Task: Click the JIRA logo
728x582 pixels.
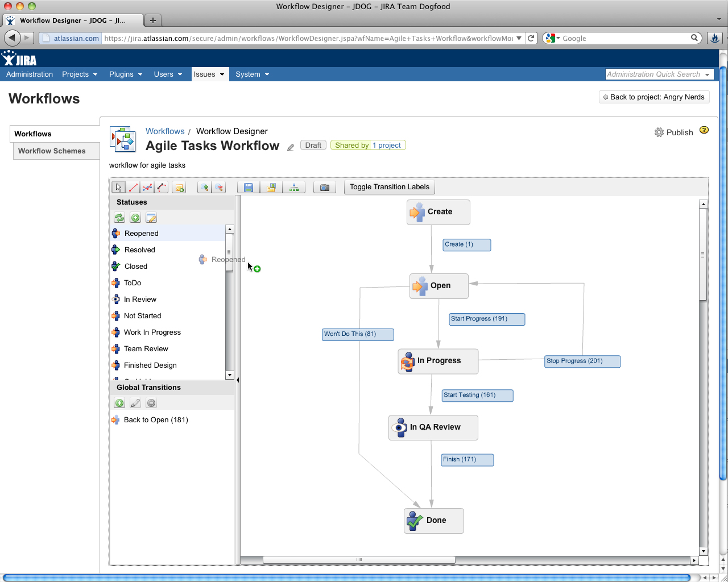Action: click(x=19, y=59)
